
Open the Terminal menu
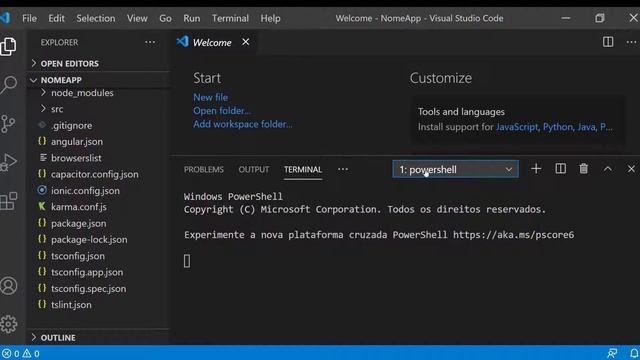pyautogui.click(x=230, y=18)
